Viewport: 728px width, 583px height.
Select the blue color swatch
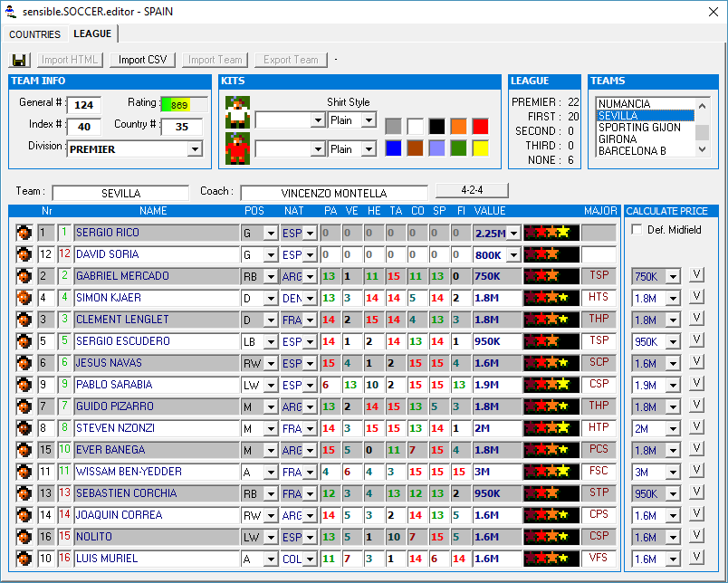393,148
